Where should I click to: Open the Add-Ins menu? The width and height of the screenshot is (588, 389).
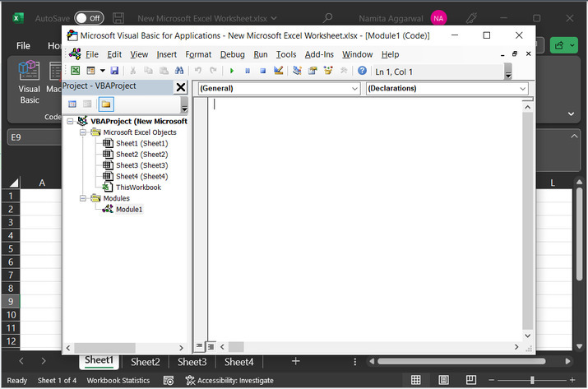click(x=319, y=54)
